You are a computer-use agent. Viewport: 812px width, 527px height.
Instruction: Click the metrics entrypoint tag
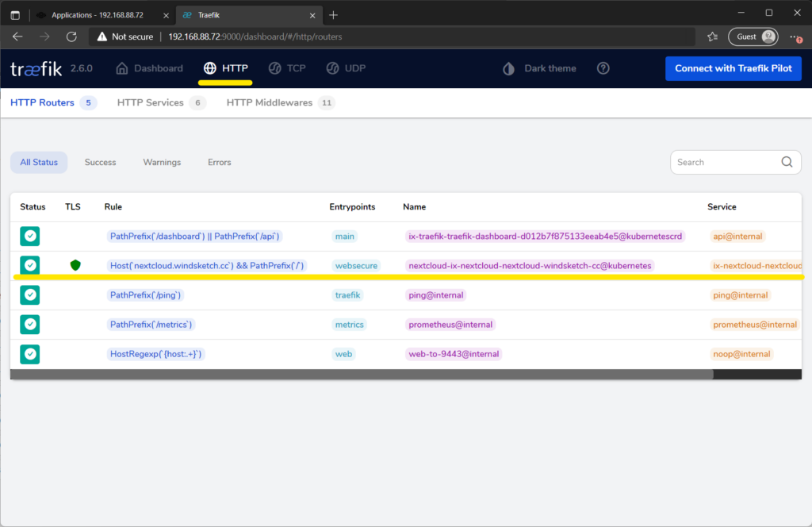pyautogui.click(x=349, y=325)
